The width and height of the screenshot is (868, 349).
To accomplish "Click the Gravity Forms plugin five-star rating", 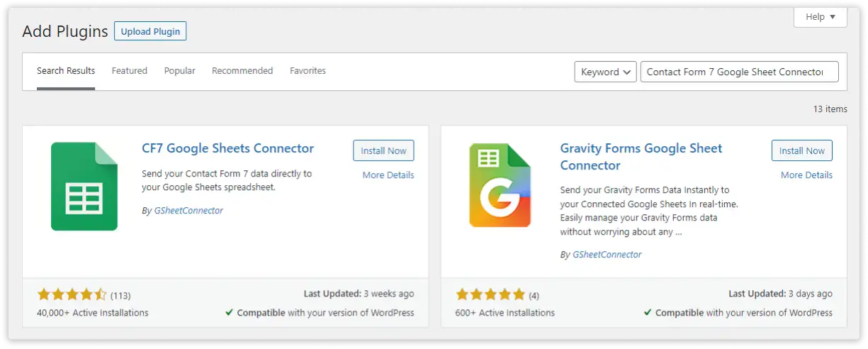I will pyautogui.click(x=490, y=294).
